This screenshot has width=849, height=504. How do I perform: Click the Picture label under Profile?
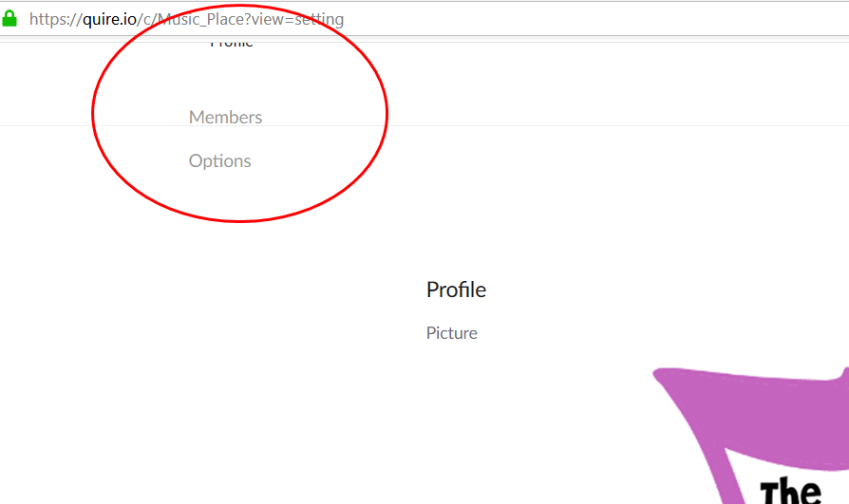coord(452,333)
